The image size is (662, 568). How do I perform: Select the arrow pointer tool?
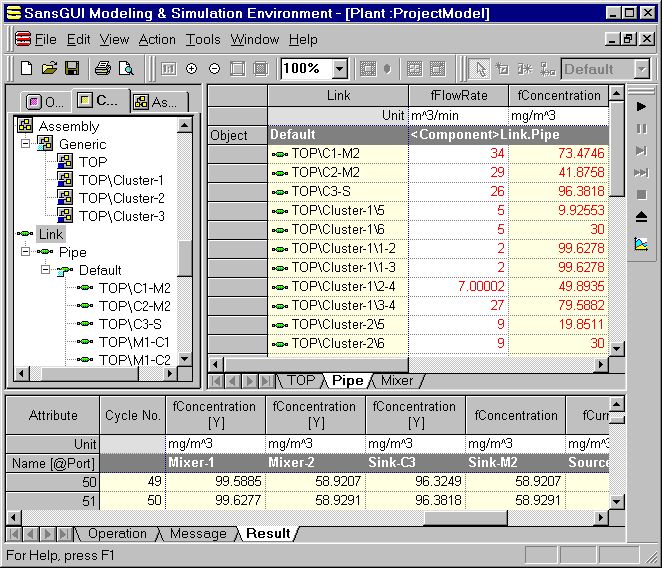point(481,69)
